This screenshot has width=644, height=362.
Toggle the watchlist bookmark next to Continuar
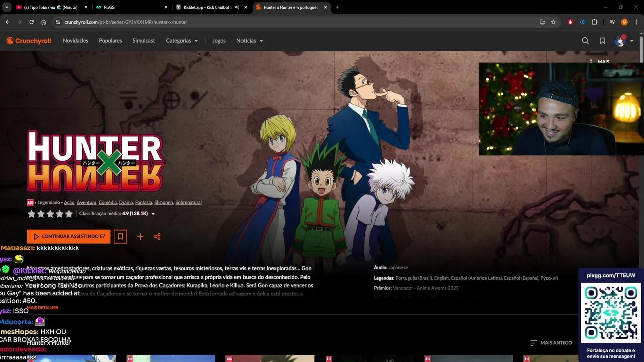120,236
